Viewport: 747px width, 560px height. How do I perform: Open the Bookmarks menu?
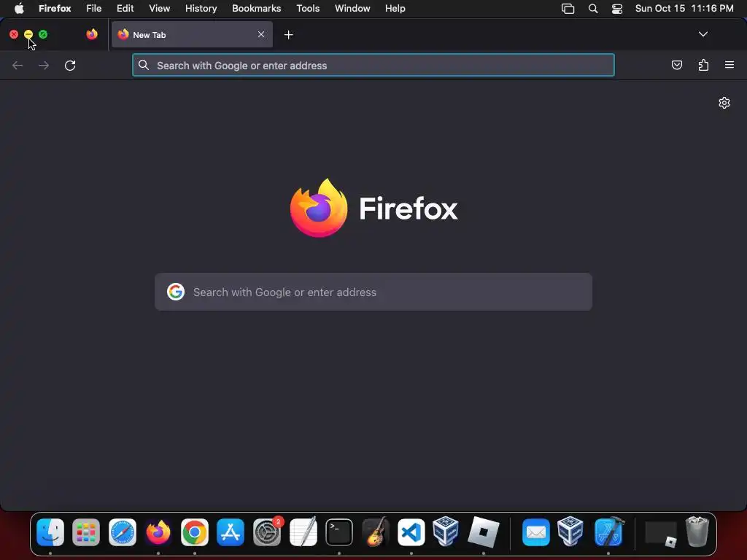pos(256,9)
